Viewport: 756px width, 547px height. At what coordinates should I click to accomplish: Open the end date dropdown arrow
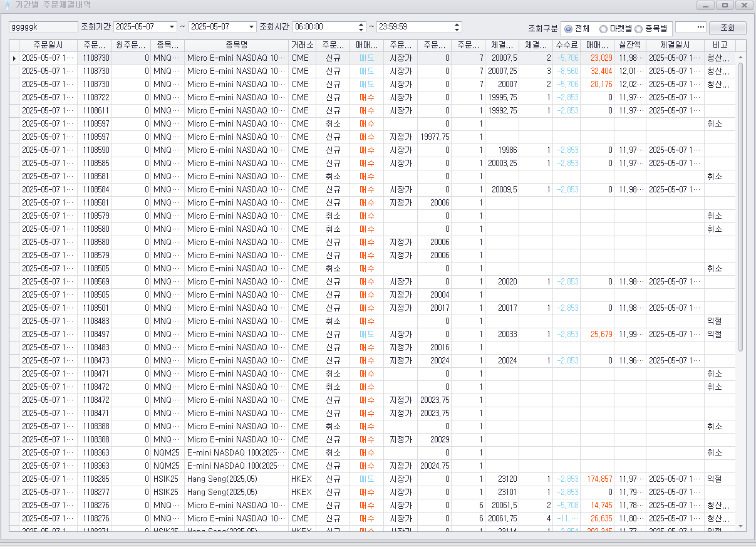pyautogui.click(x=252, y=27)
